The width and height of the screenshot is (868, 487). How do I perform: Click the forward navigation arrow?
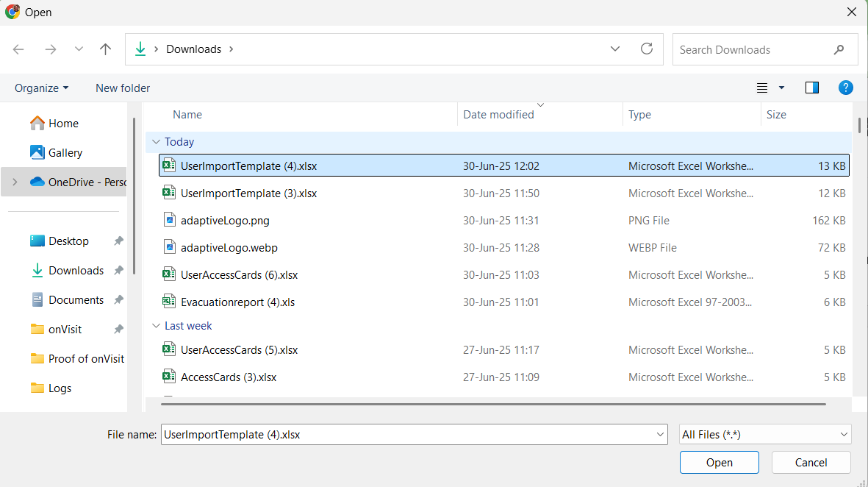[x=51, y=49]
